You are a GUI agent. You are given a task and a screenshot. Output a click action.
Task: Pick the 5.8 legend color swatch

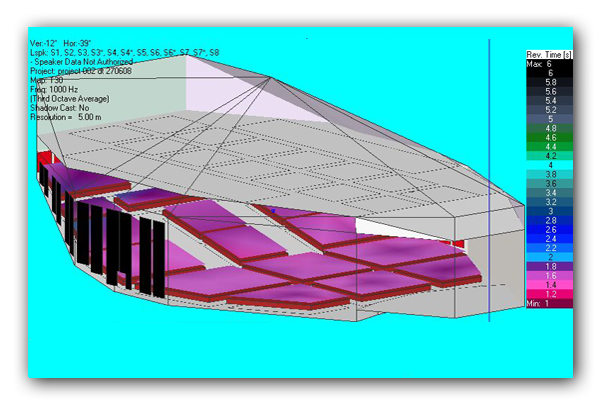549,82
